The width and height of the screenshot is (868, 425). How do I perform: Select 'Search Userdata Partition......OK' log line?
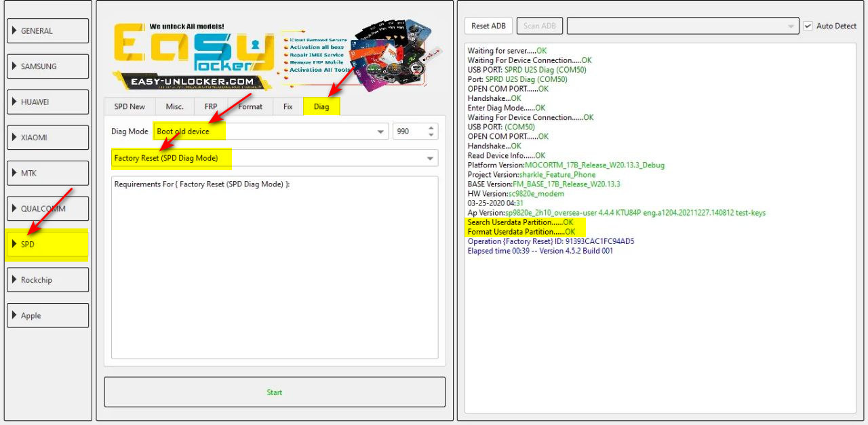coord(521,222)
